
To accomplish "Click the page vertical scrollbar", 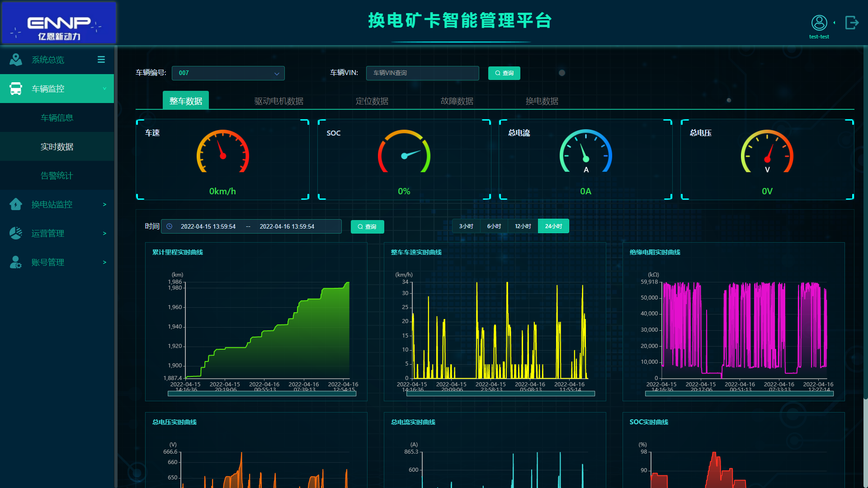I will [x=865, y=221].
